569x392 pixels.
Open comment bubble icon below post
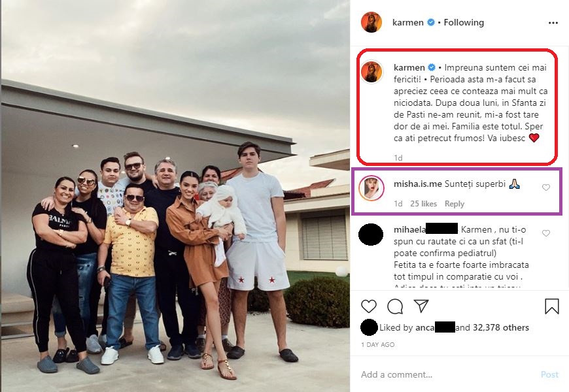pos(395,306)
